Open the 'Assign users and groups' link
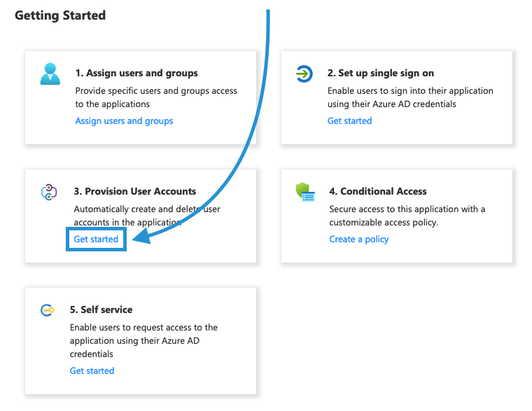This screenshot has height=411, width=532. (124, 120)
